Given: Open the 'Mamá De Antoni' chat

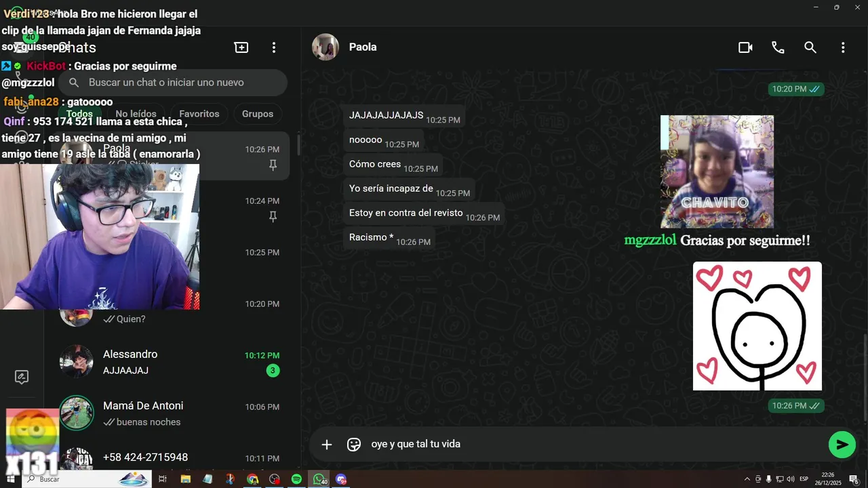Looking at the screenshot, I should (x=172, y=413).
